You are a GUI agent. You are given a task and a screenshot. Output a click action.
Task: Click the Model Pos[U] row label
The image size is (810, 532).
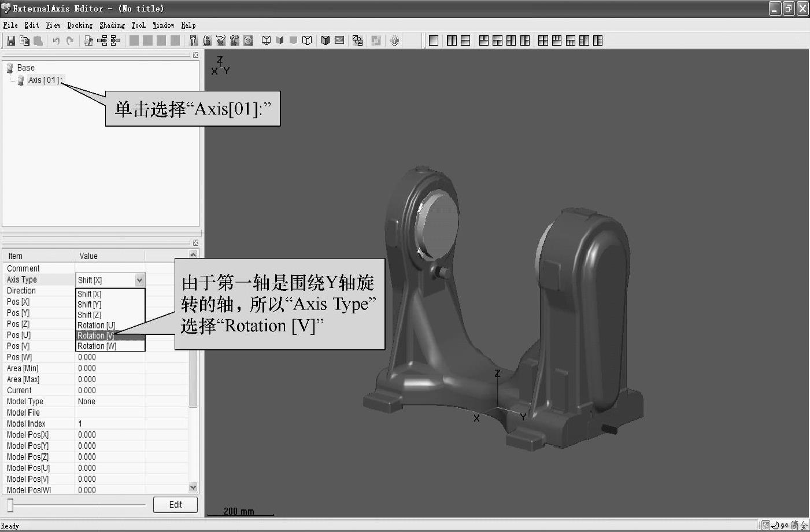click(x=28, y=468)
